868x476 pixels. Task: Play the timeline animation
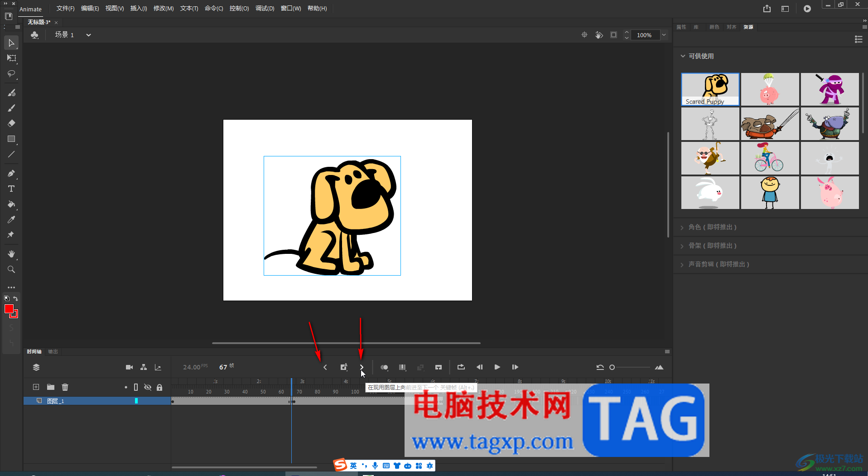pos(497,367)
